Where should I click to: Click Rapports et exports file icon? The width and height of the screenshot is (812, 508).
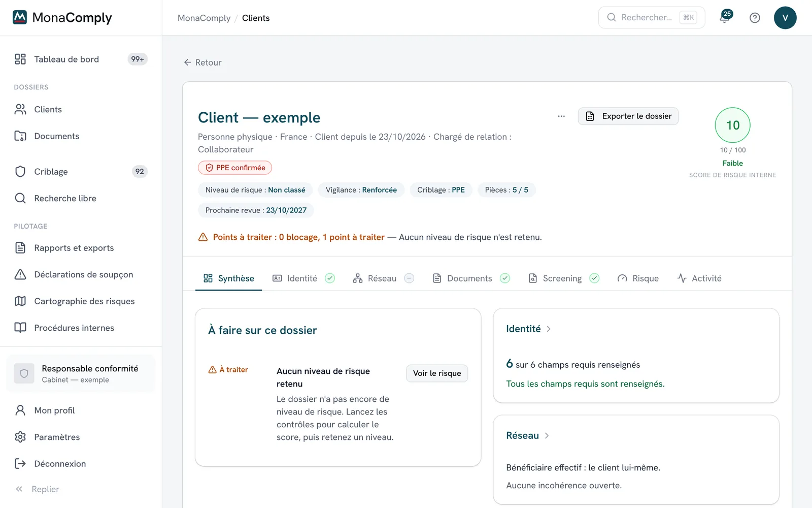pyautogui.click(x=20, y=248)
